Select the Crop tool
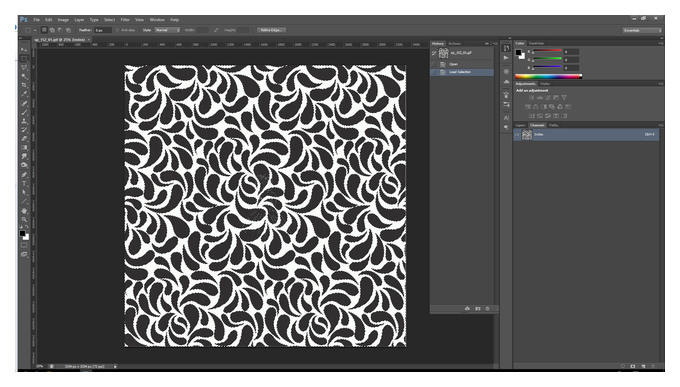This screenshot has width=680, height=387. coord(24,85)
